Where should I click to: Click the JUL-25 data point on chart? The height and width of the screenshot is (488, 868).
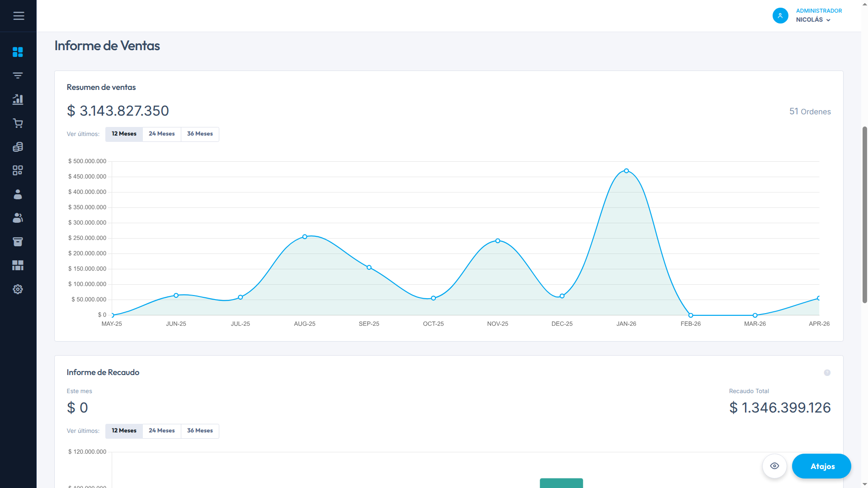point(241,297)
